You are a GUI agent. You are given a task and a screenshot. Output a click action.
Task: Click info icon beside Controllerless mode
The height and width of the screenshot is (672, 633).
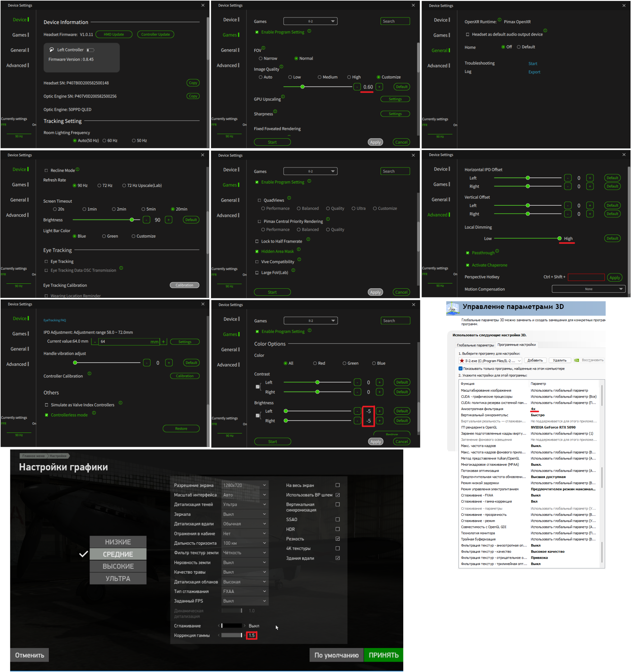tap(94, 413)
